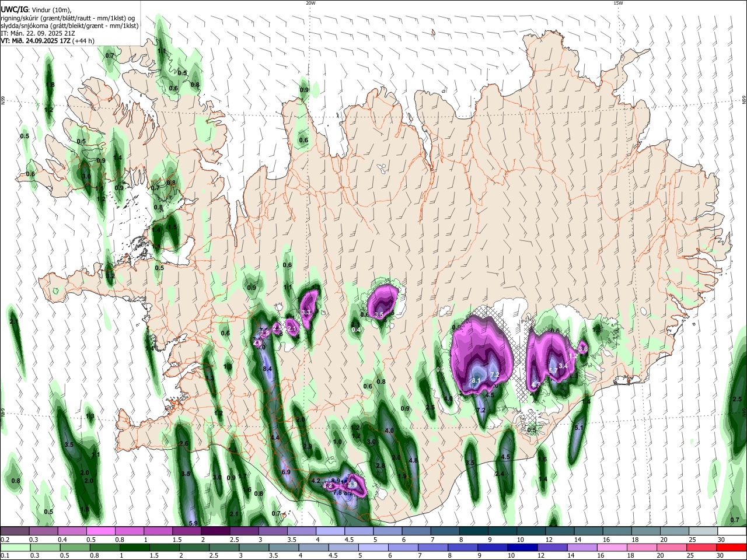The image size is (747, 560).
Task: Click the pale gray 25 swatch in upper legend row
Action: pos(704,531)
